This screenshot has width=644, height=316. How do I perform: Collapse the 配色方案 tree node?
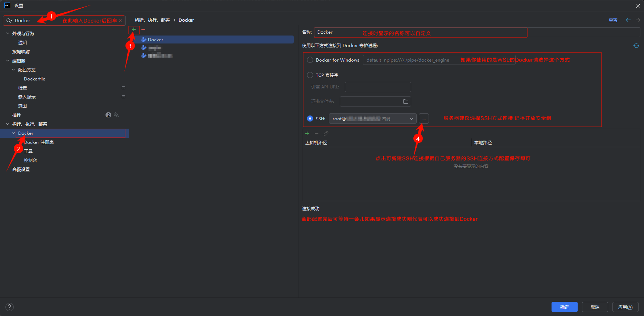pos(13,70)
